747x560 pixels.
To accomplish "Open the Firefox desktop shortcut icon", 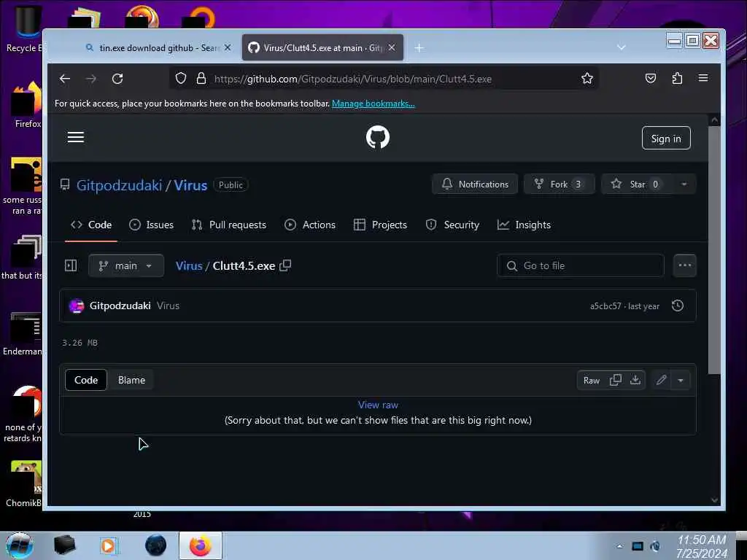I will pyautogui.click(x=27, y=105).
